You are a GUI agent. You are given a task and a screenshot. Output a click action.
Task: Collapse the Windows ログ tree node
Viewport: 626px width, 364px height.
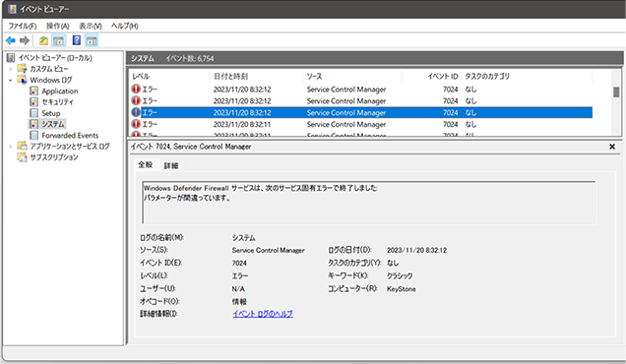[11, 81]
